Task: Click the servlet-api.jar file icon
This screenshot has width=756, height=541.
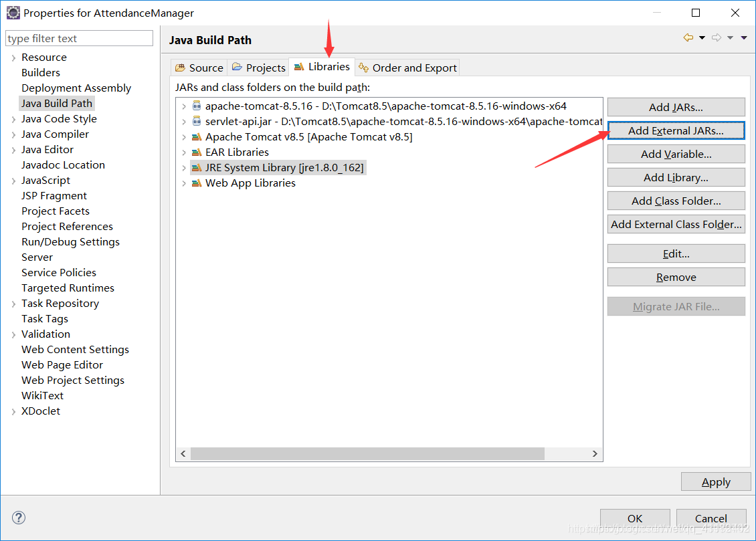Action: 197,122
